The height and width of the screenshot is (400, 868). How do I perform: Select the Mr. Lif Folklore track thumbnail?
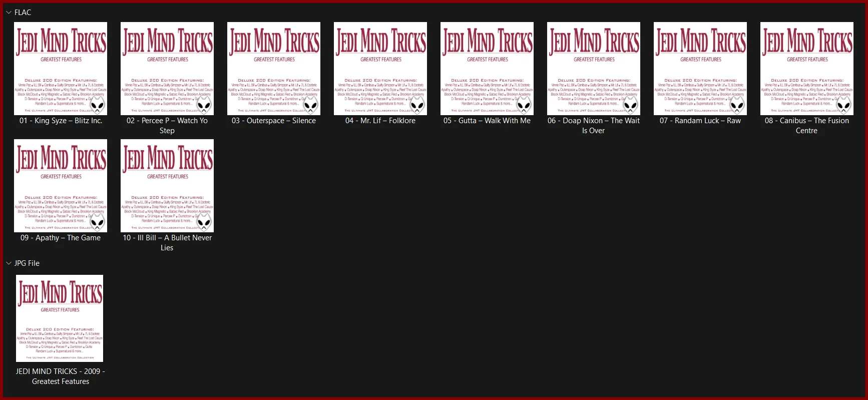(380, 69)
